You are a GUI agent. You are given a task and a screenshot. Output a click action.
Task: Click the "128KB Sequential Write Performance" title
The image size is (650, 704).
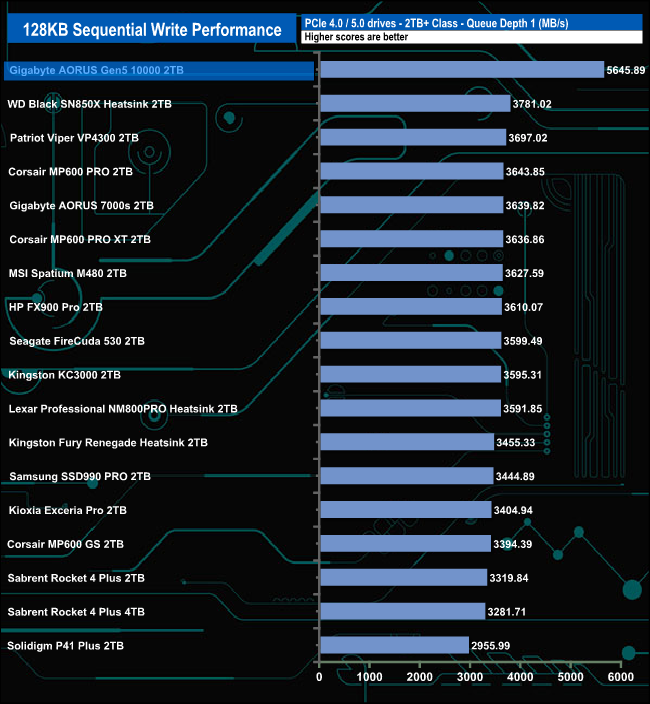(152, 30)
